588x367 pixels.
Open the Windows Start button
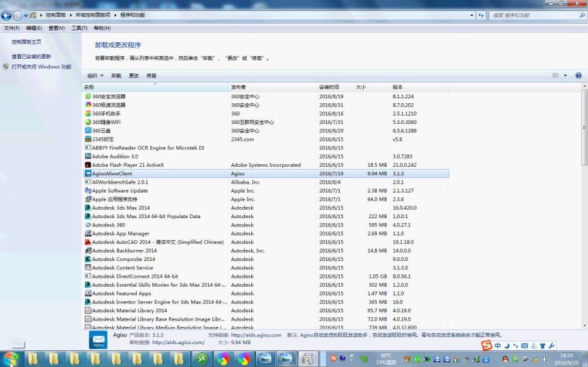click(x=10, y=359)
